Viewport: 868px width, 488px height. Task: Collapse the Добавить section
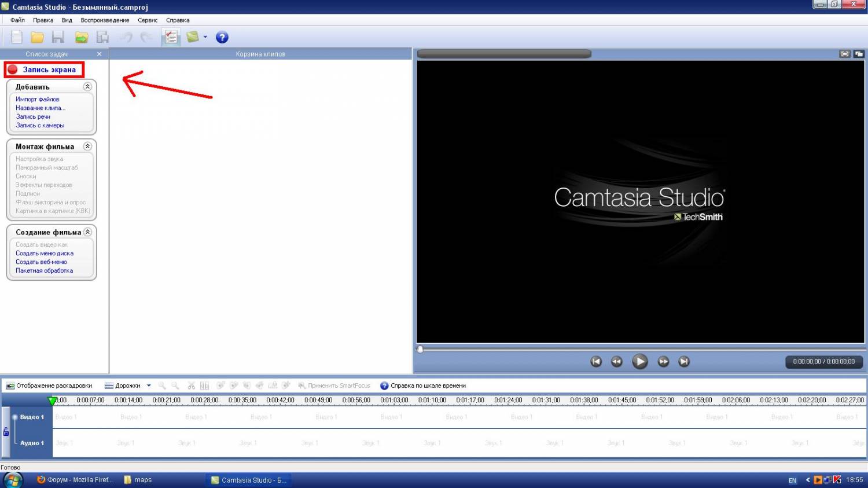pyautogui.click(x=87, y=87)
